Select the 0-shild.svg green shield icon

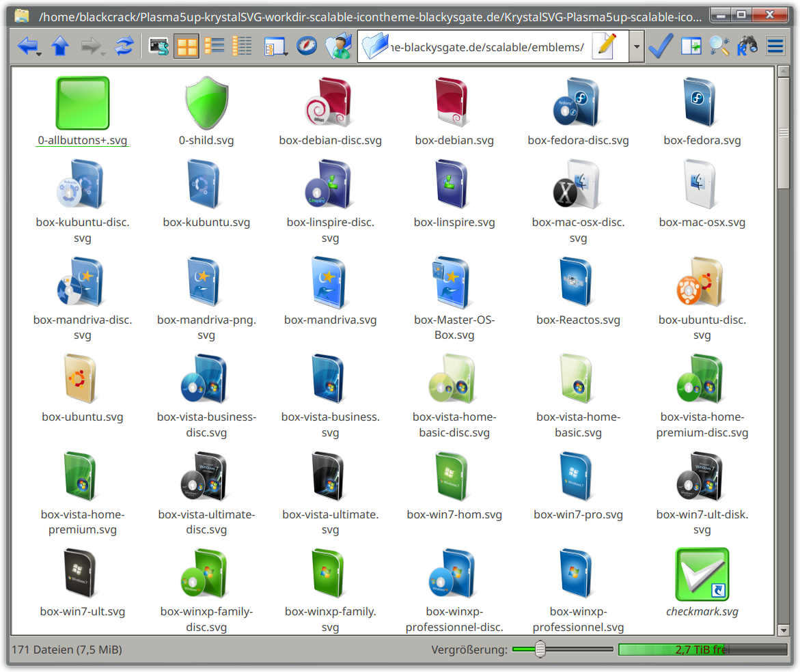pos(206,111)
